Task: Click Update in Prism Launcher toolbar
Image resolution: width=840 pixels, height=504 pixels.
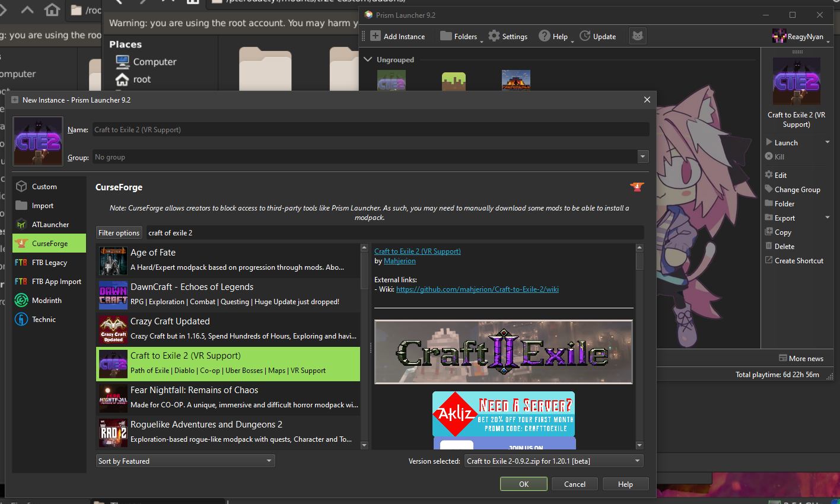Action: [598, 36]
